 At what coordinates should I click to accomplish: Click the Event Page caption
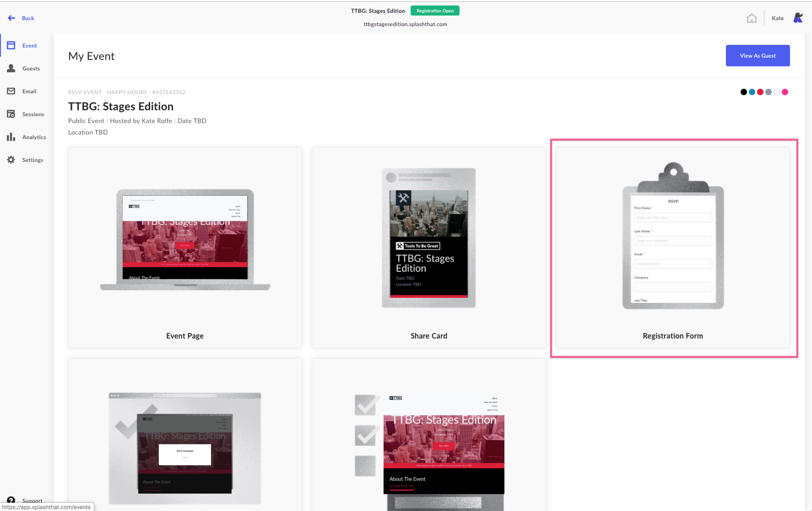[x=185, y=336]
